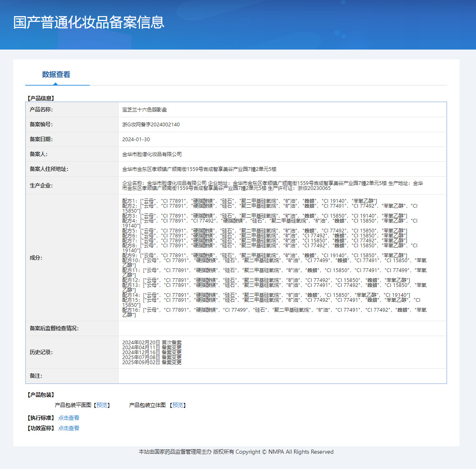
Task: Click history entry 2024年04月11日 备案变更
Action: click(x=152, y=347)
